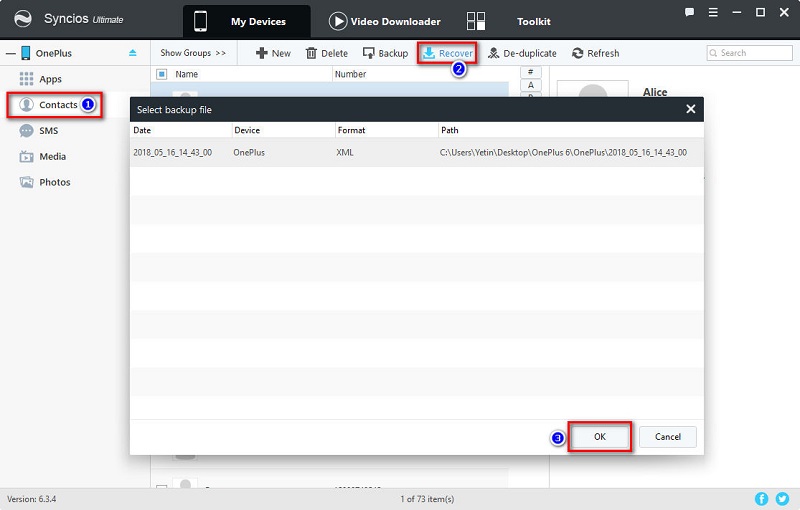This screenshot has height=510, width=800.
Task: Sort contacts by Number column
Action: [351, 74]
